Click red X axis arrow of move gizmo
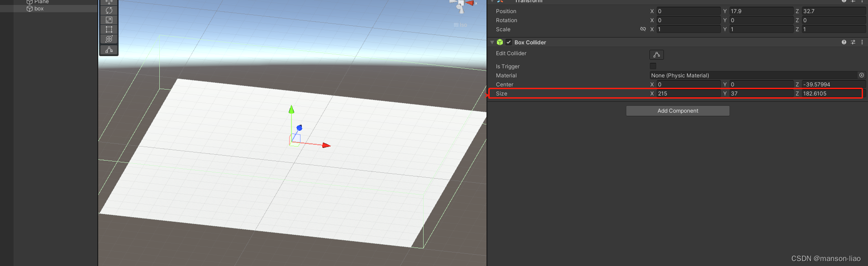The width and height of the screenshot is (868, 266). coord(326,145)
